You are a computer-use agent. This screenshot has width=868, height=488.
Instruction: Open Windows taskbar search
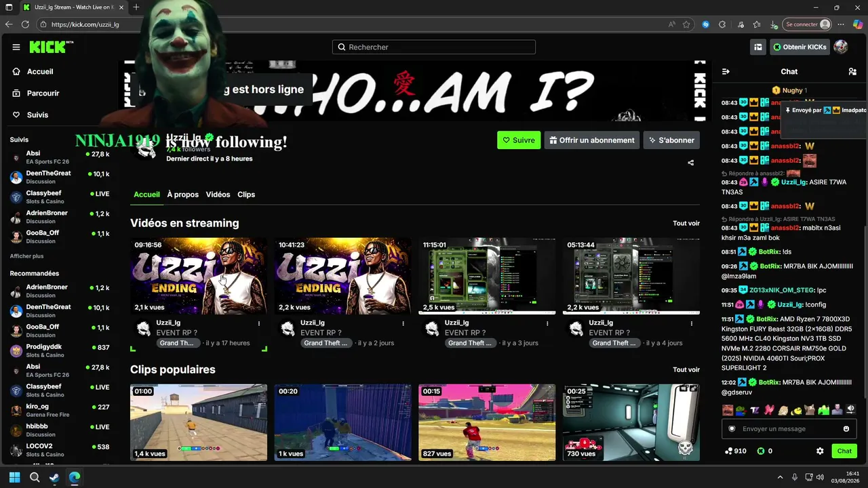click(35, 477)
